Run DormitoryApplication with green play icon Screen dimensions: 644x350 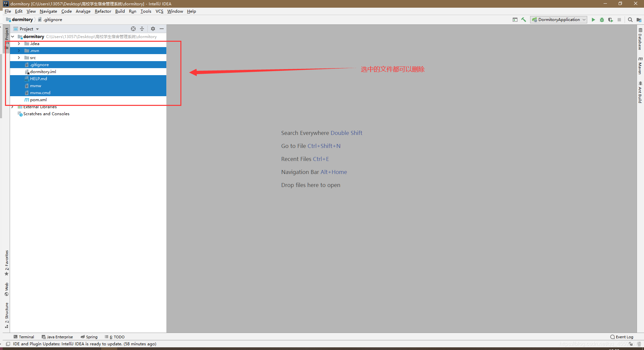point(593,20)
